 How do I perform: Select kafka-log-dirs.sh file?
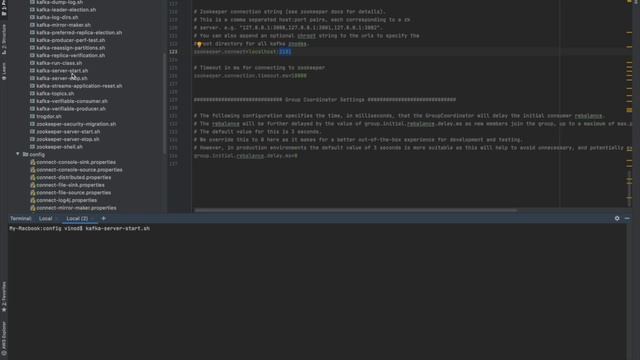pos(57,18)
